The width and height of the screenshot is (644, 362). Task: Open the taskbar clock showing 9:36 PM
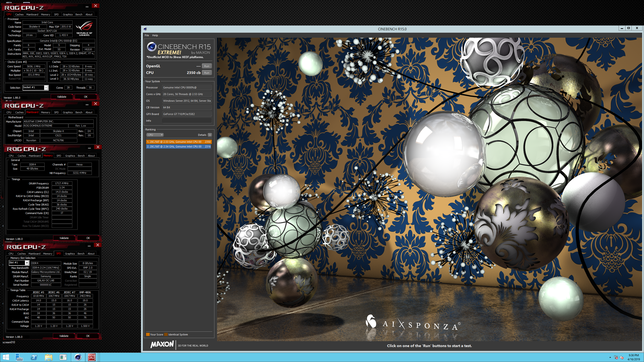pos(634,357)
